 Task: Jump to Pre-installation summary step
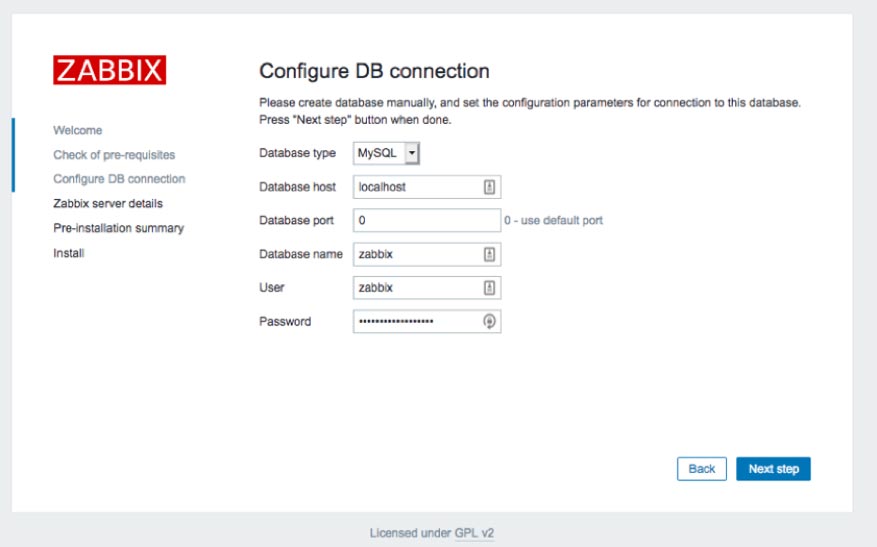[119, 228]
